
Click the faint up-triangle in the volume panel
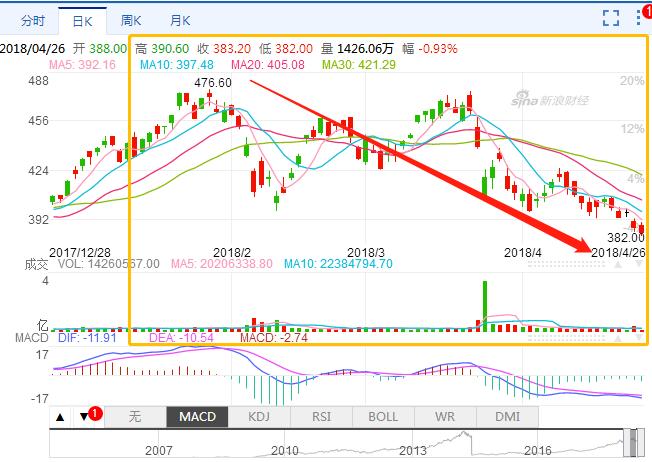(618, 338)
